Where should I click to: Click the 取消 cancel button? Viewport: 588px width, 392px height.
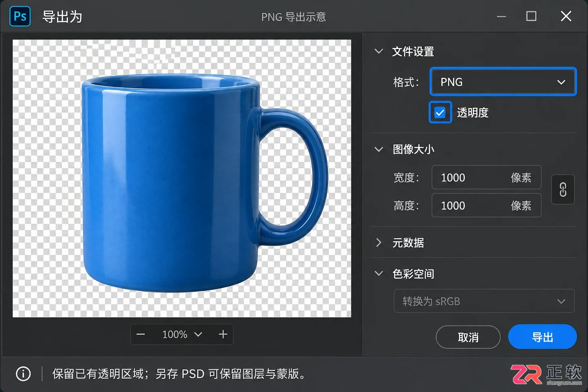click(x=468, y=337)
